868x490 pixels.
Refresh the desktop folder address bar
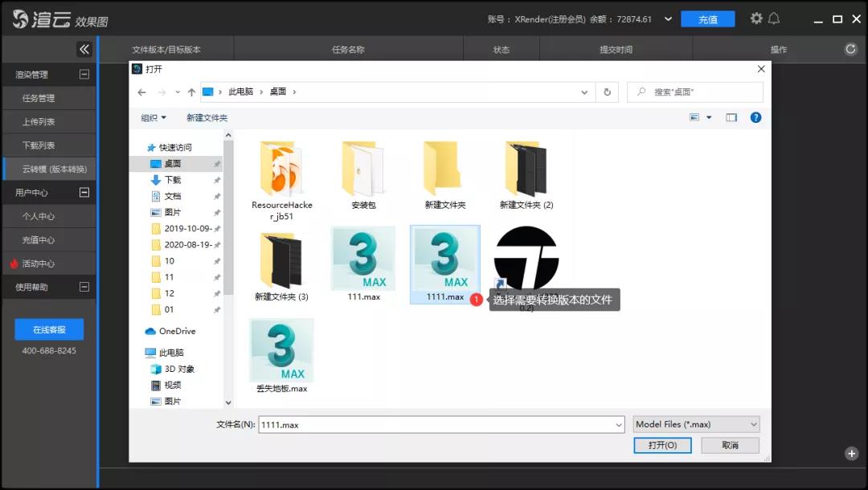pos(607,92)
